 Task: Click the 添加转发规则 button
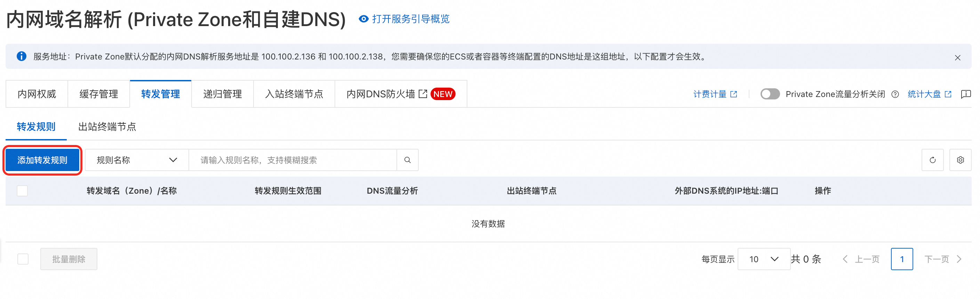pos(42,160)
